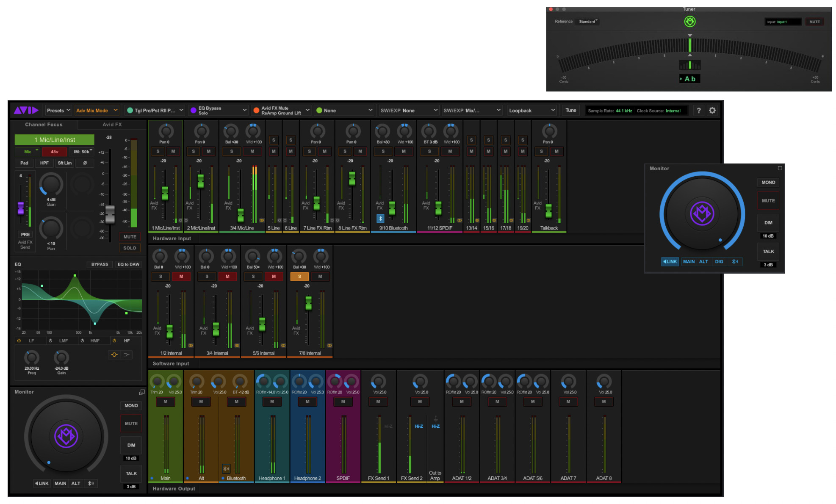The height and width of the screenshot is (504, 836).
Task: Switch to the Avid FX tab
Action: tap(112, 125)
